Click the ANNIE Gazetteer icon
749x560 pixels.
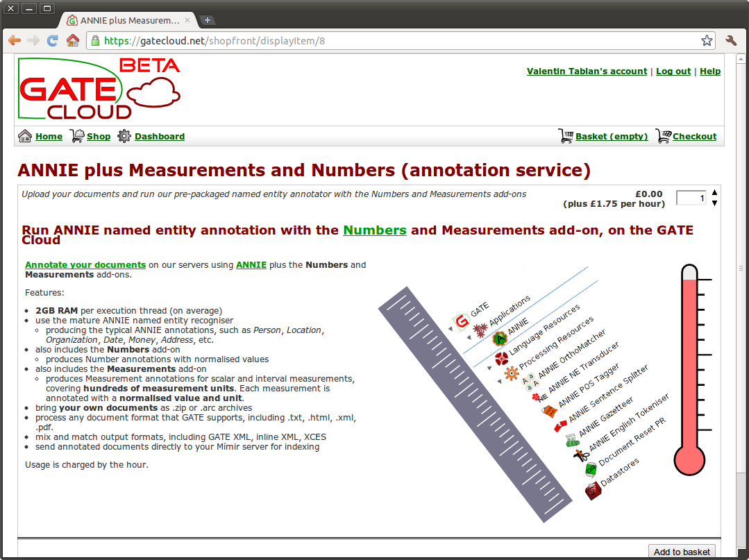pos(572,440)
